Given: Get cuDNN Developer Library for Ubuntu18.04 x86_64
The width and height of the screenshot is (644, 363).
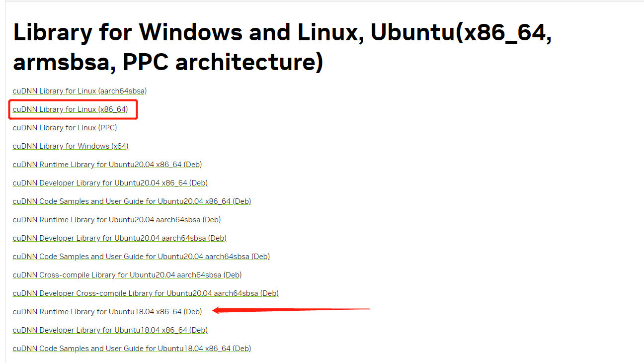Looking at the screenshot, I should 110,330.
